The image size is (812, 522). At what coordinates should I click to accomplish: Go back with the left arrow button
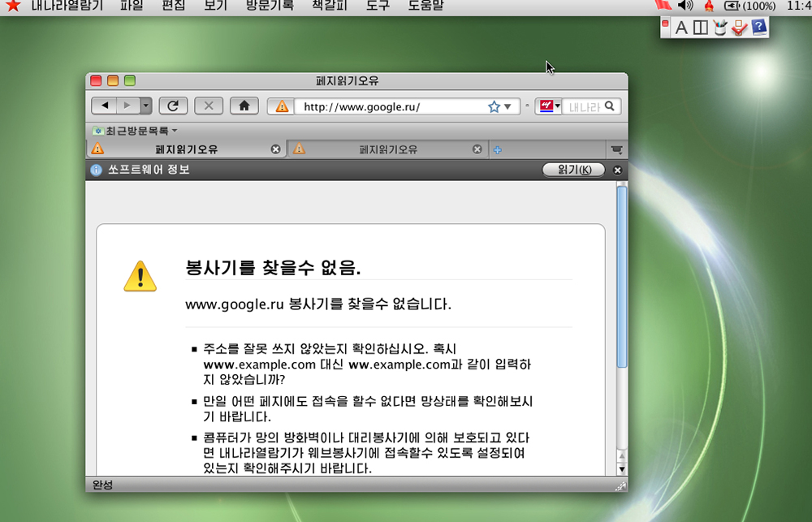(105, 106)
